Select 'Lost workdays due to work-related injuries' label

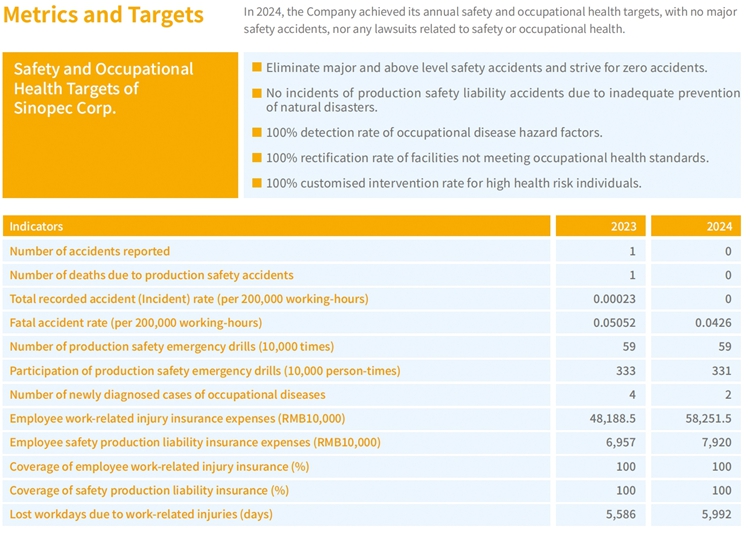pyautogui.click(x=141, y=514)
